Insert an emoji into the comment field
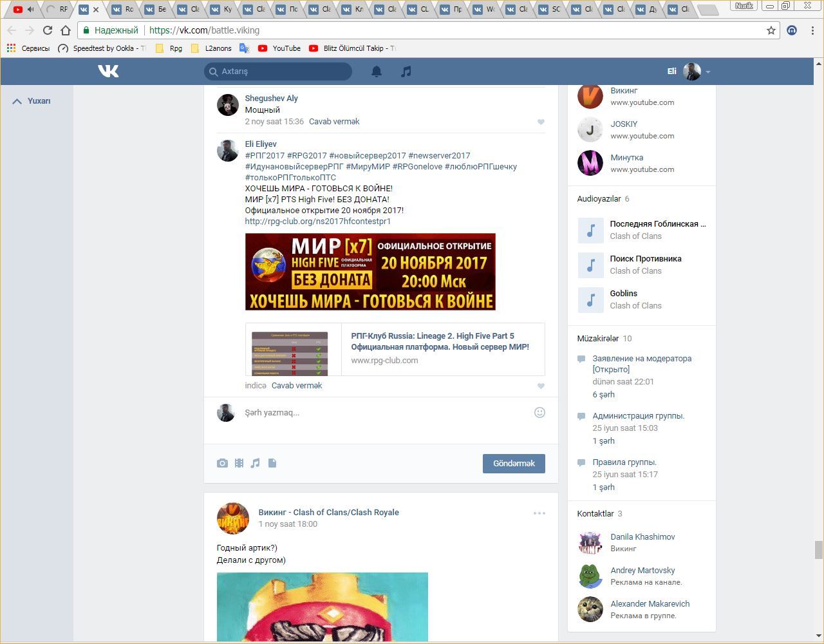The height and width of the screenshot is (644, 824). pyautogui.click(x=540, y=412)
